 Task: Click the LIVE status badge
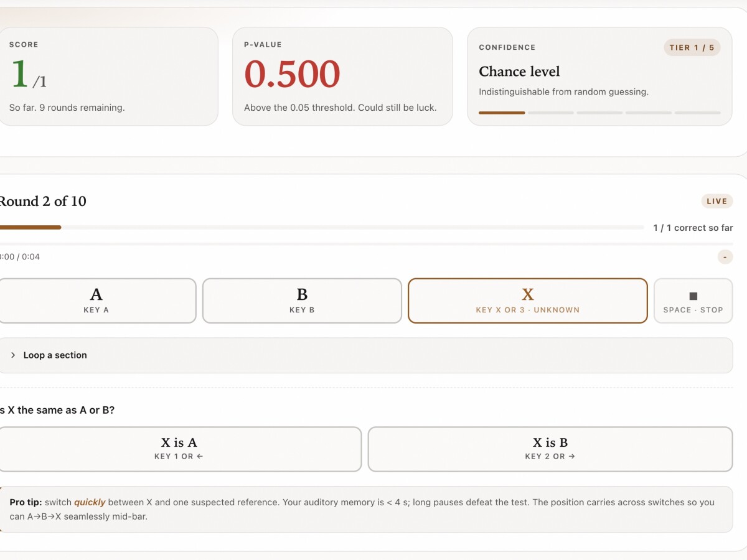[717, 201]
